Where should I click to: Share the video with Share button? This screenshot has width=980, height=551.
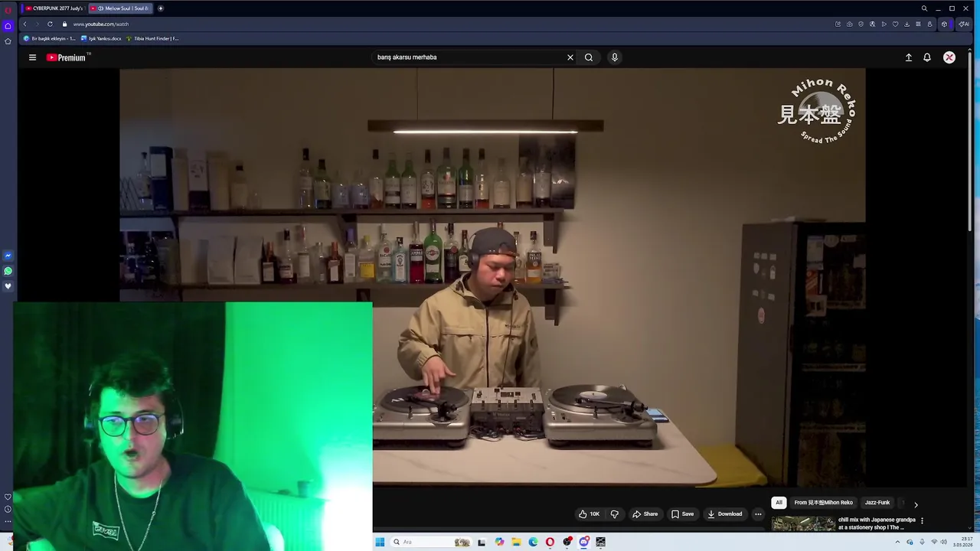coord(645,514)
